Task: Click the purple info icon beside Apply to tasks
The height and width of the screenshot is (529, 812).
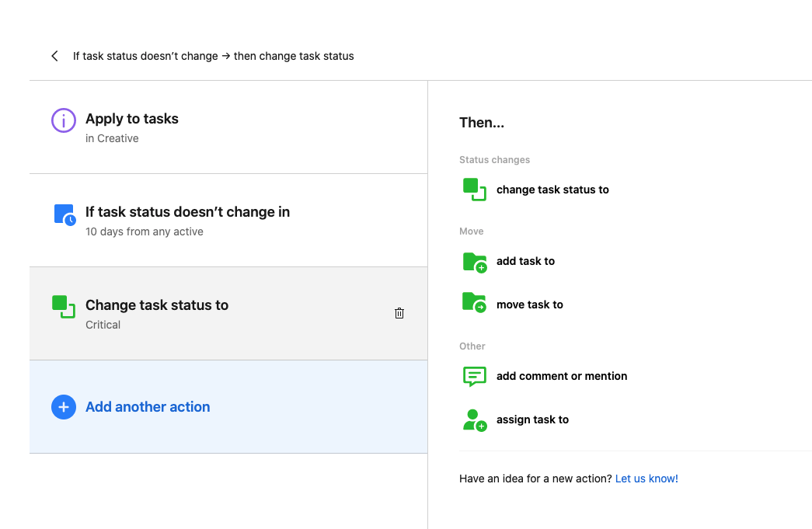Action: [64, 120]
